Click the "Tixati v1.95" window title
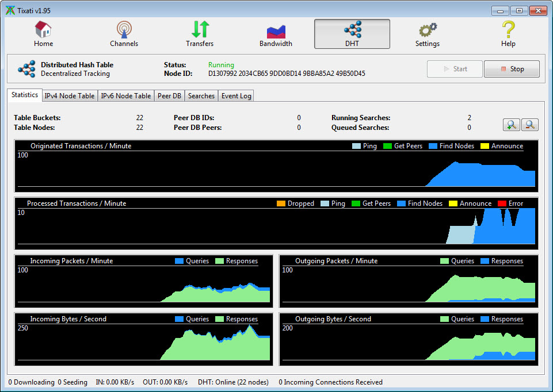This screenshot has width=553, height=392. [34, 11]
